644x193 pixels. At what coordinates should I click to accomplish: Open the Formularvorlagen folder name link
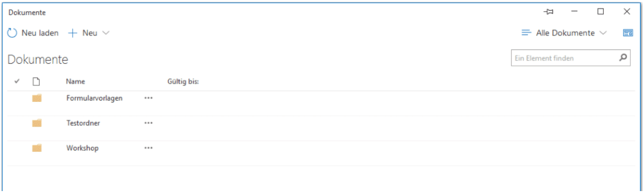click(x=94, y=98)
